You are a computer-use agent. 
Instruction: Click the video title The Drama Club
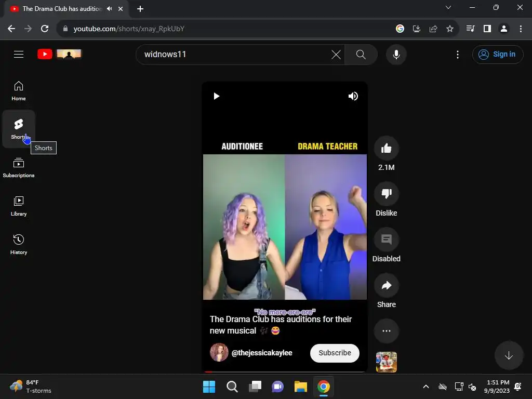[x=281, y=325]
